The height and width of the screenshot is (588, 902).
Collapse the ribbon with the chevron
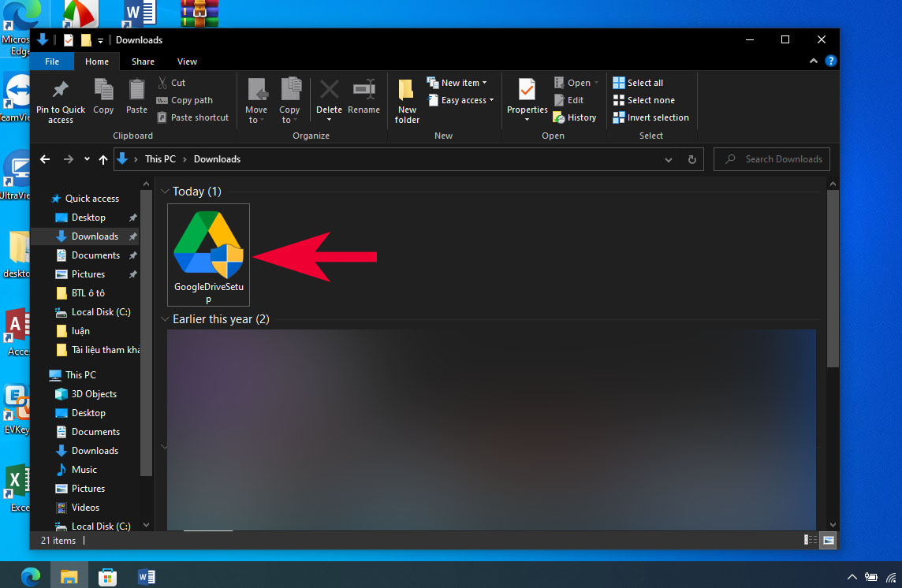(814, 61)
